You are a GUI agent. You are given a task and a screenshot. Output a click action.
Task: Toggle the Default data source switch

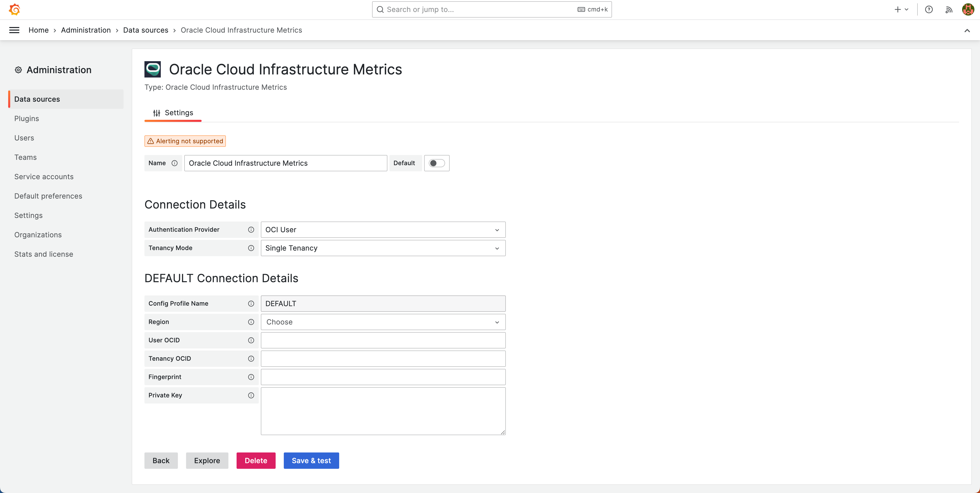click(436, 163)
